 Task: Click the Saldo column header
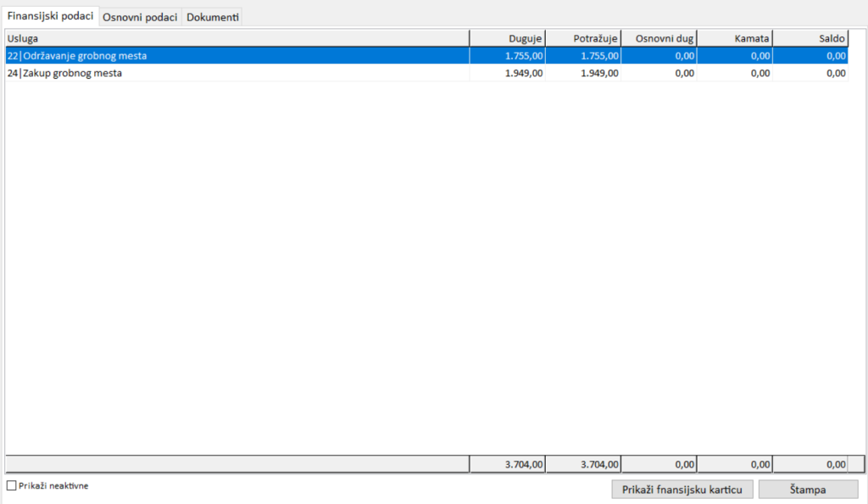tap(810, 38)
